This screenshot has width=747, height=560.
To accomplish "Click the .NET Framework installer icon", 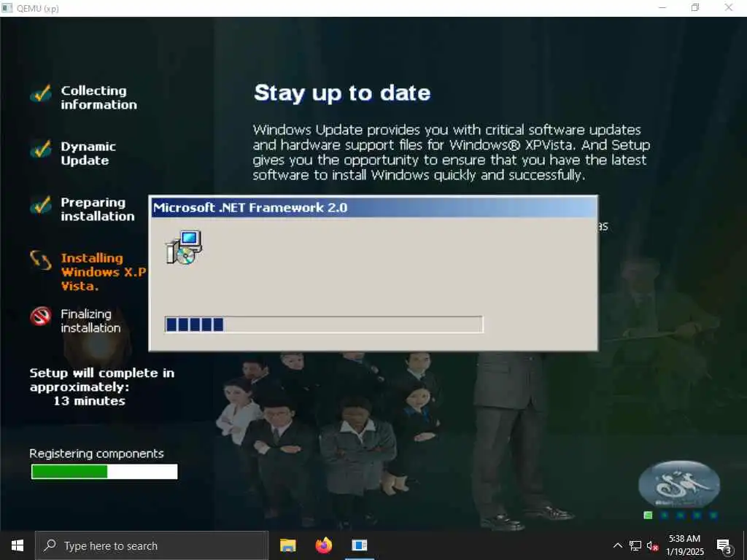I will [x=184, y=247].
